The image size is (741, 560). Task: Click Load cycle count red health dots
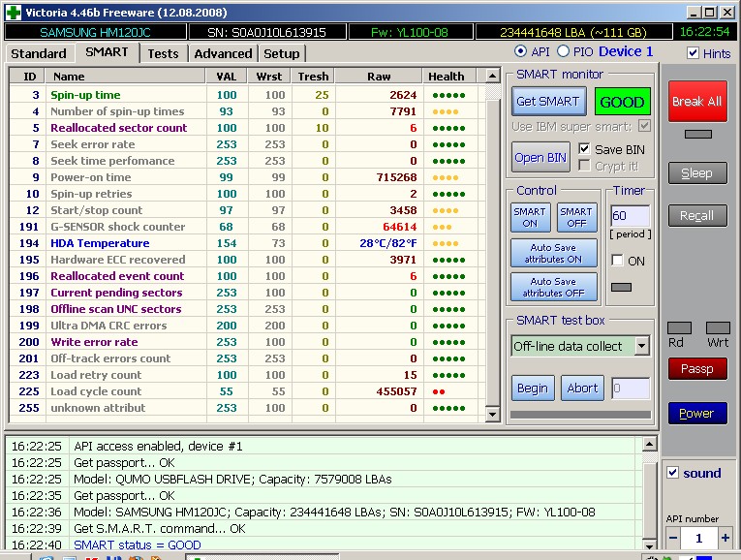[439, 391]
